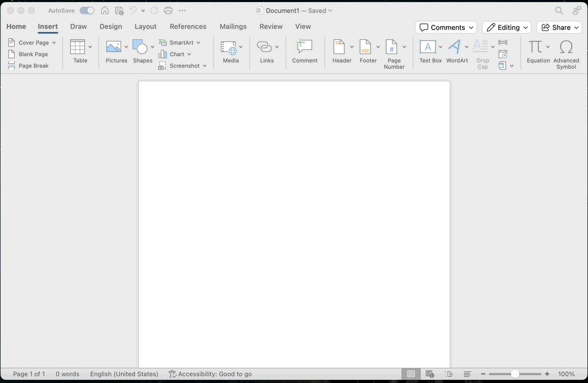Expand the Undo history dropdown arrow
588x383 pixels.
[143, 10]
